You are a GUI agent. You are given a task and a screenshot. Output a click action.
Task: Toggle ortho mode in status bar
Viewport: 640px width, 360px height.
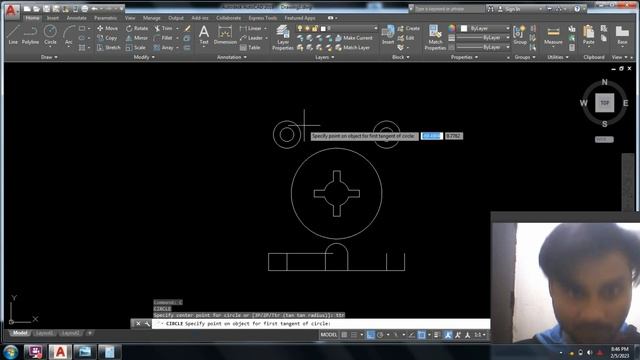371,335
